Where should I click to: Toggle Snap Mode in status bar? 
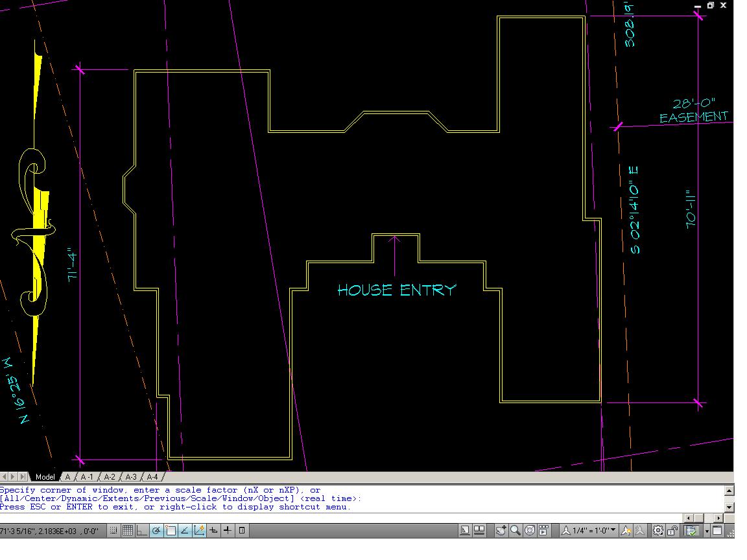point(113,530)
